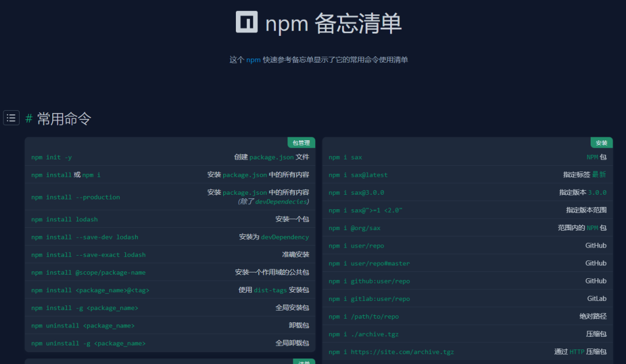Viewport: 626px width, 364px height.
Task: Click the npm logo icon in title
Action: point(247,21)
